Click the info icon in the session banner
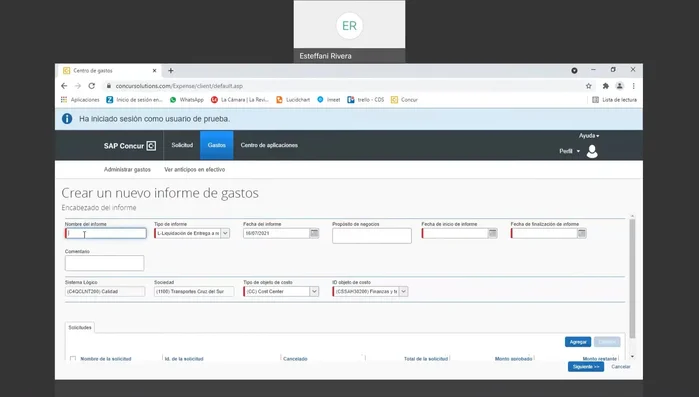This screenshot has width=699, height=397. (67, 119)
